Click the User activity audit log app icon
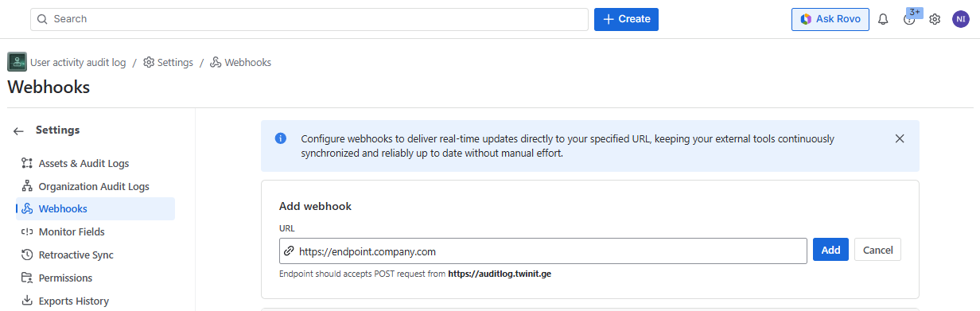This screenshot has width=980, height=311. pos(17,62)
